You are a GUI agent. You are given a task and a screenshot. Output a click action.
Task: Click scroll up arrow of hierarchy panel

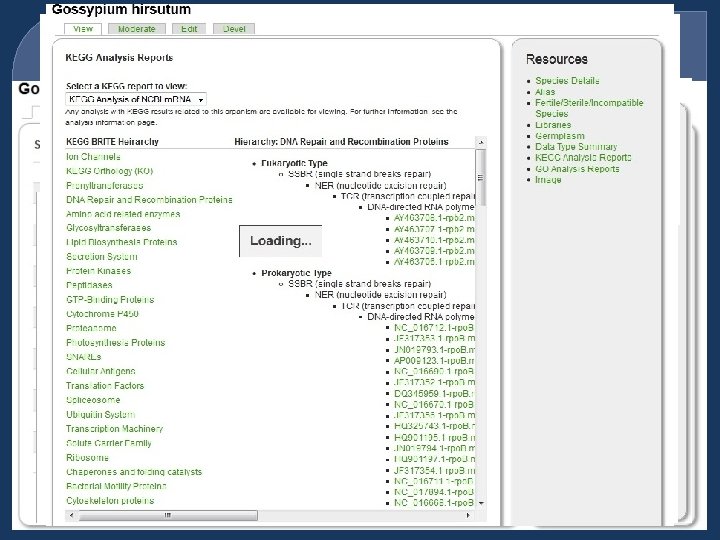481,142
